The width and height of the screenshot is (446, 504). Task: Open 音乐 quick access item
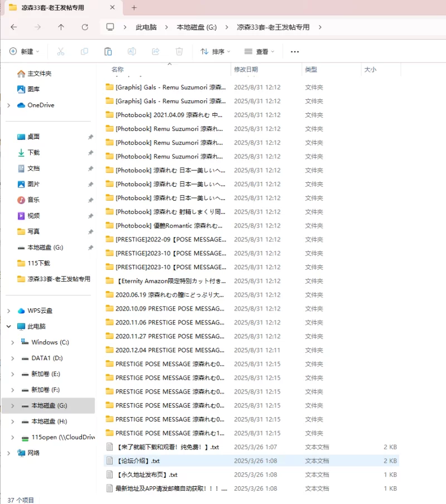pyautogui.click(x=33, y=200)
